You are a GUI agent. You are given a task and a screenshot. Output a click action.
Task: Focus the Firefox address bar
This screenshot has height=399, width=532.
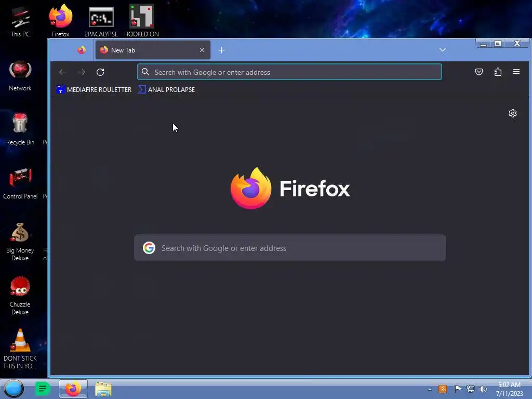coord(289,72)
